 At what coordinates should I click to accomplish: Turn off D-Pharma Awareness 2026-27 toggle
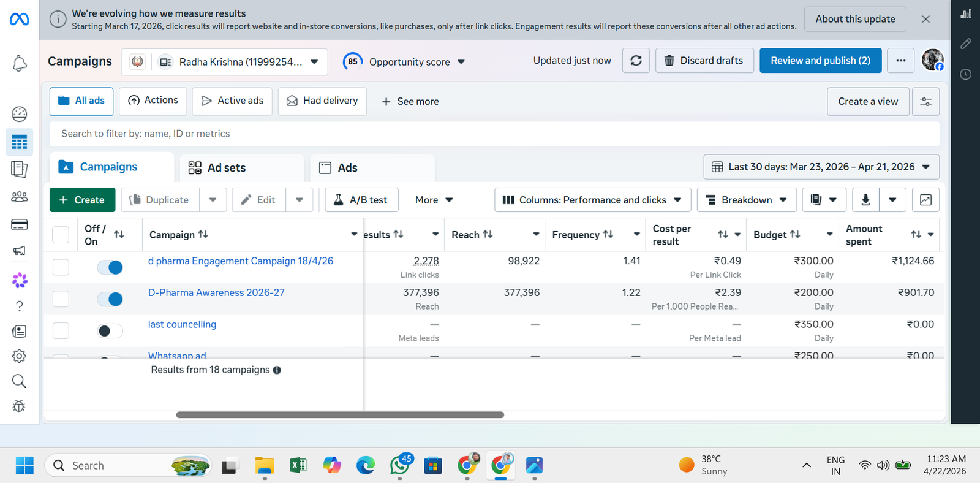110,299
